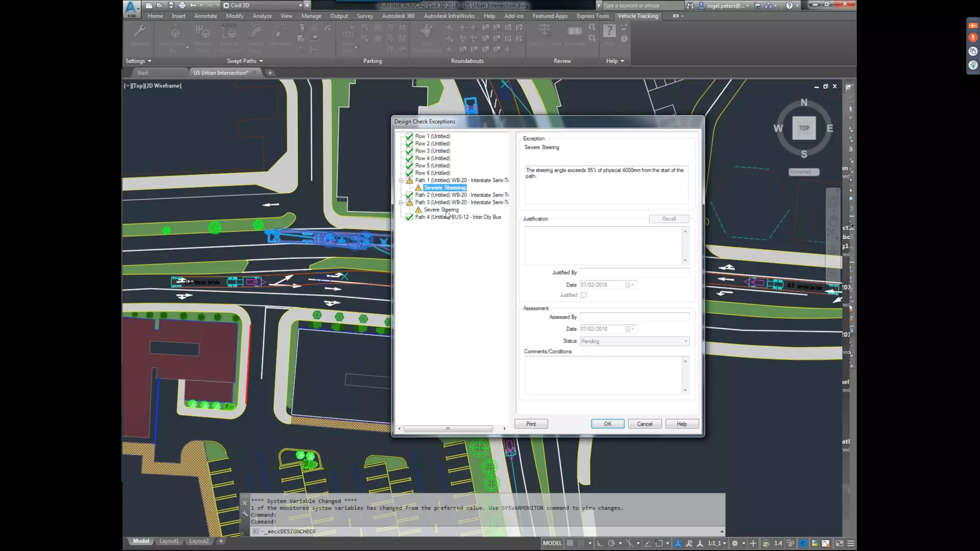Click the customization hamburger icon in status bar
Viewport: 980px width, 551px height.
point(851,543)
